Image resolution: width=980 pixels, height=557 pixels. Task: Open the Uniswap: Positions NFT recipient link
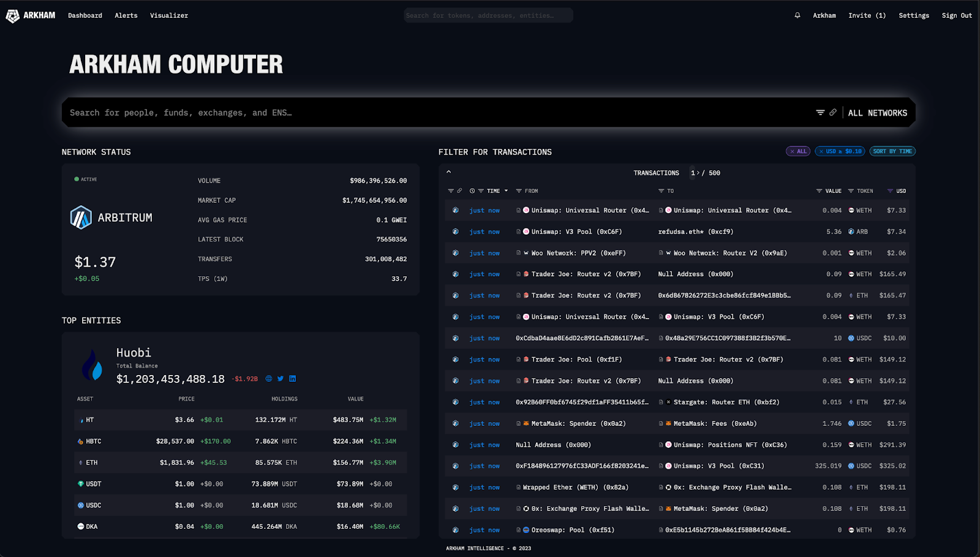click(730, 445)
